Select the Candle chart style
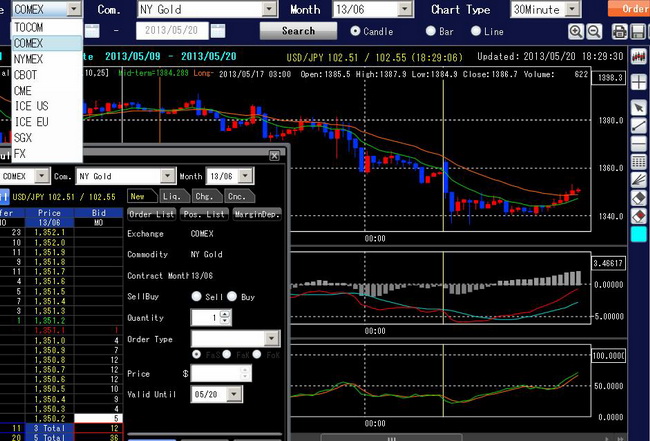The width and height of the screenshot is (650, 441). [x=355, y=31]
